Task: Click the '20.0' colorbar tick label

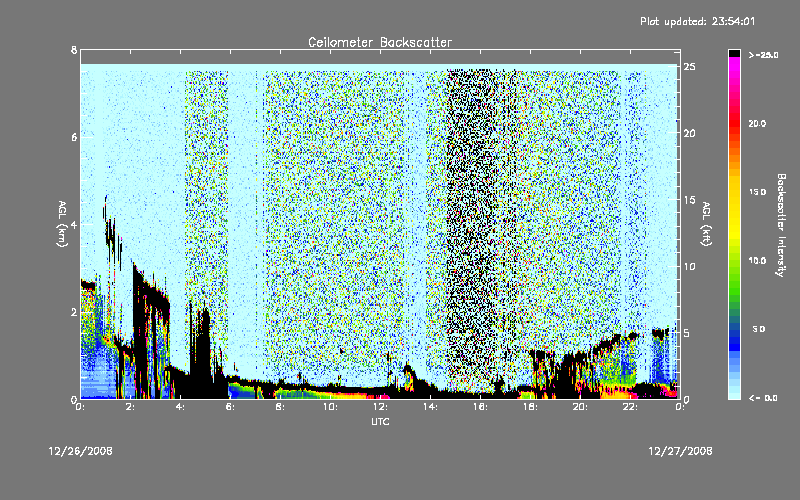Action: pyautogui.click(x=757, y=123)
